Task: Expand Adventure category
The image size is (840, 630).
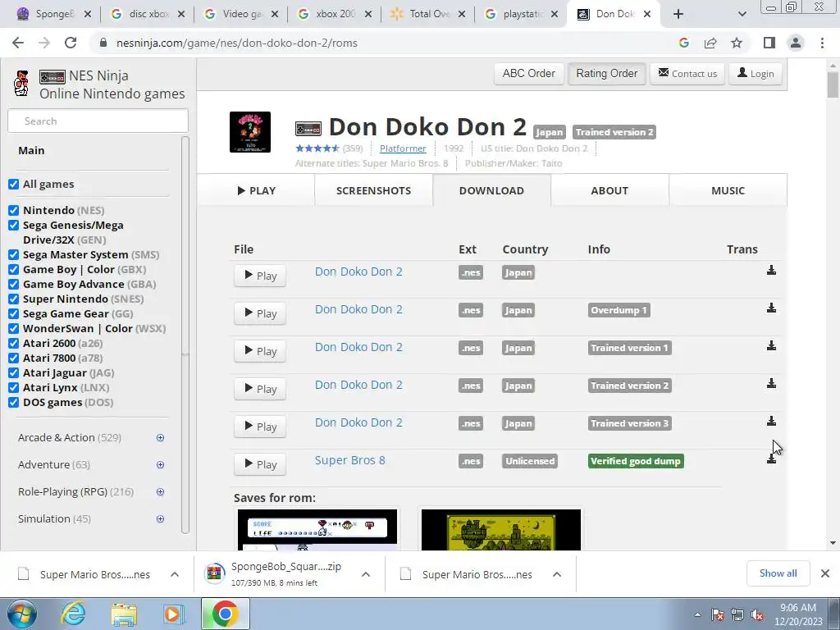Action: coord(160,464)
